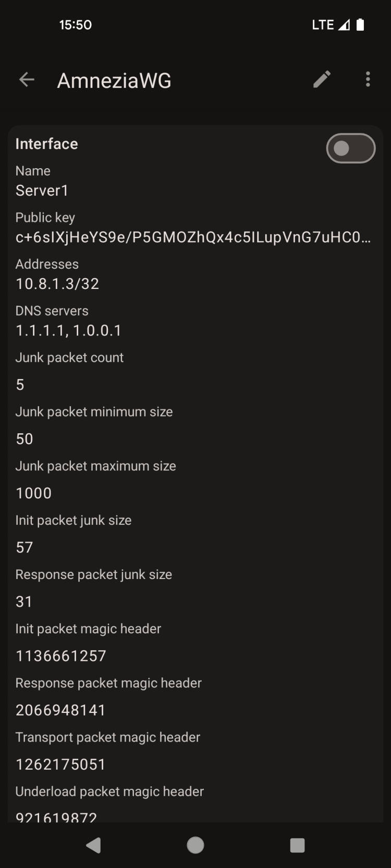Tap the 15:50 clock in status bar

coord(76,25)
